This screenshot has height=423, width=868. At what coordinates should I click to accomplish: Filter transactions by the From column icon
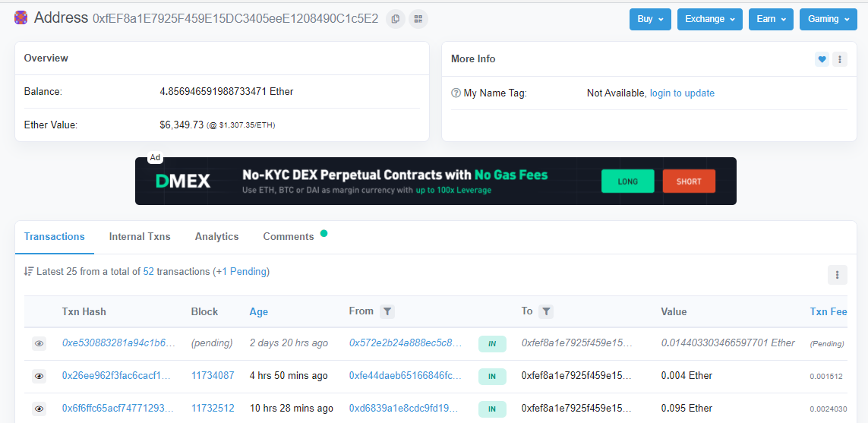(387, 311)
